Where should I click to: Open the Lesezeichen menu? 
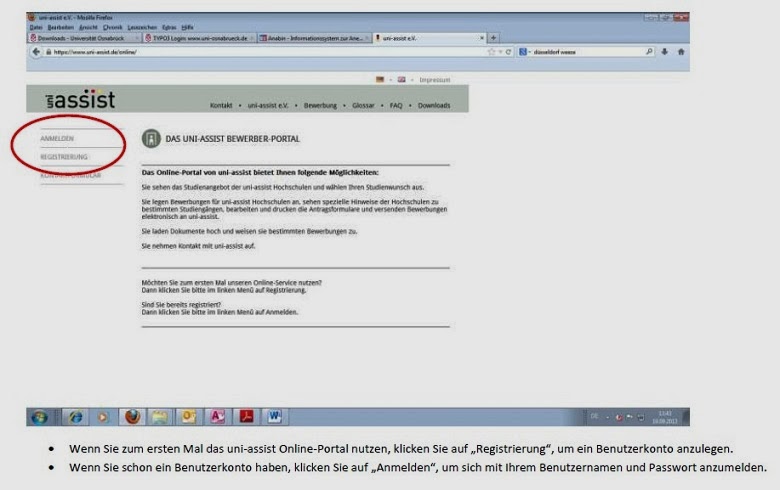(142, 27)
